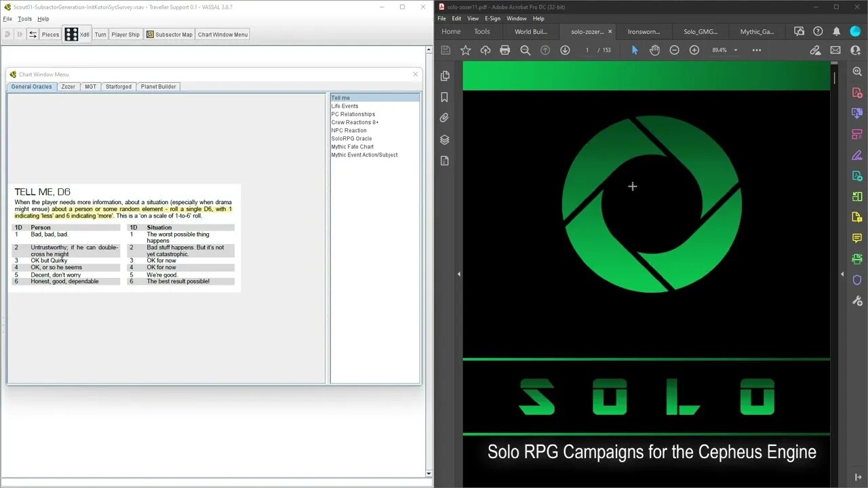The width and height of the screenshot is (868, 488).
Task: Send the file by email envelope icon
Action: 835,50
